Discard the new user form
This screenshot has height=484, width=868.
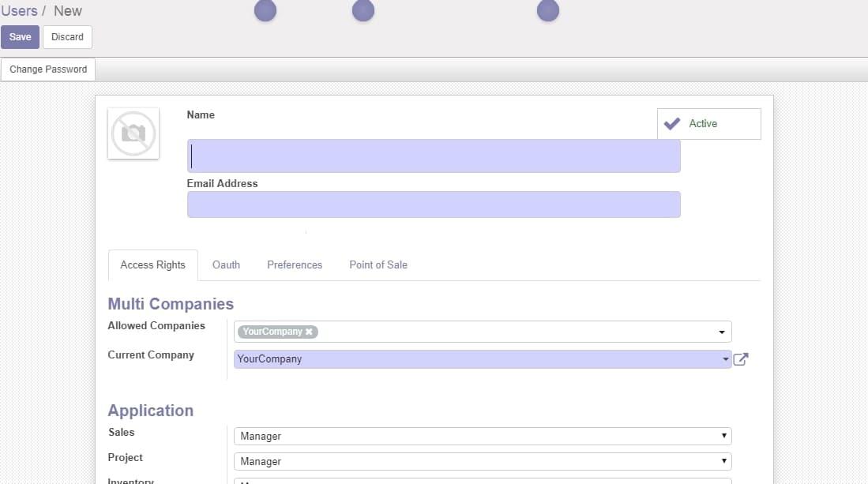[68, 37]
